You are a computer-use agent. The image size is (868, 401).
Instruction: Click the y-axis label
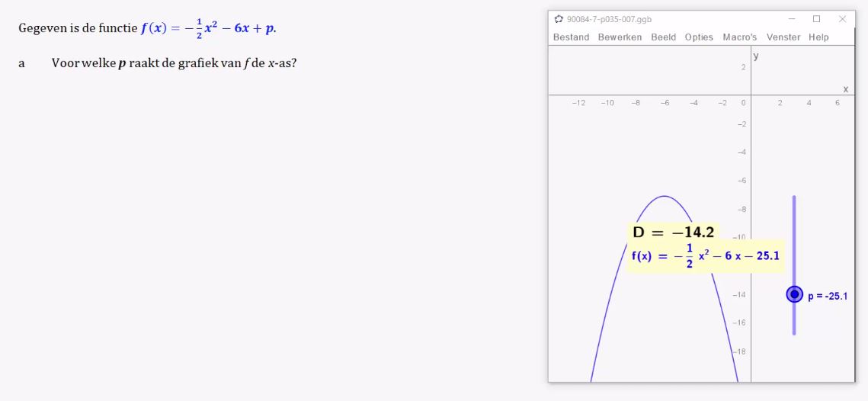[x=756, y=56]
